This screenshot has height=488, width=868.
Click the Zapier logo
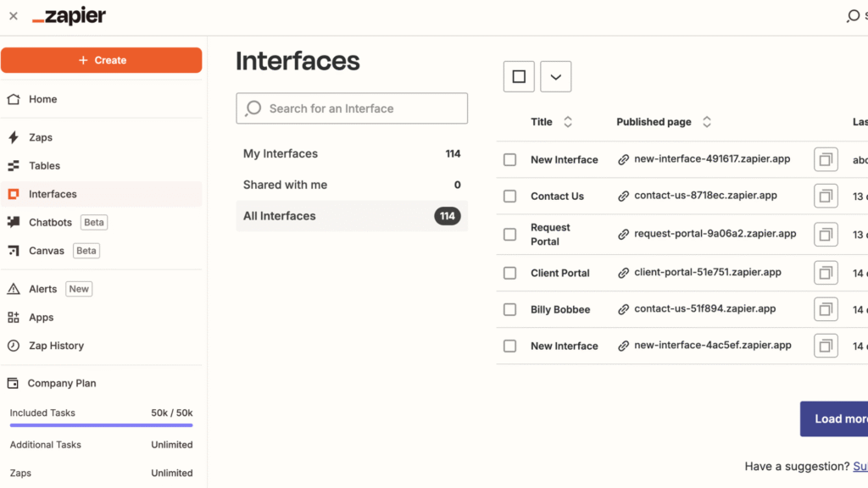point(69,16)
